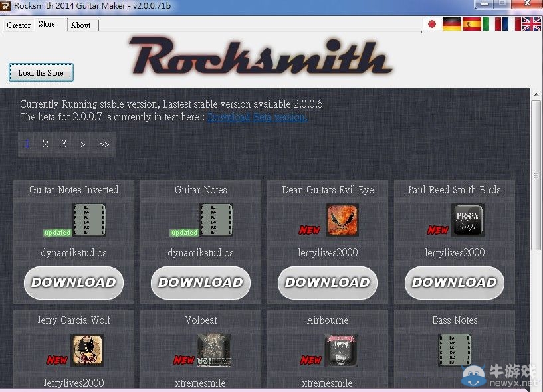
Task: Open Paul Reed Smith Birds thumbnail
Action: tap(468, 220)
